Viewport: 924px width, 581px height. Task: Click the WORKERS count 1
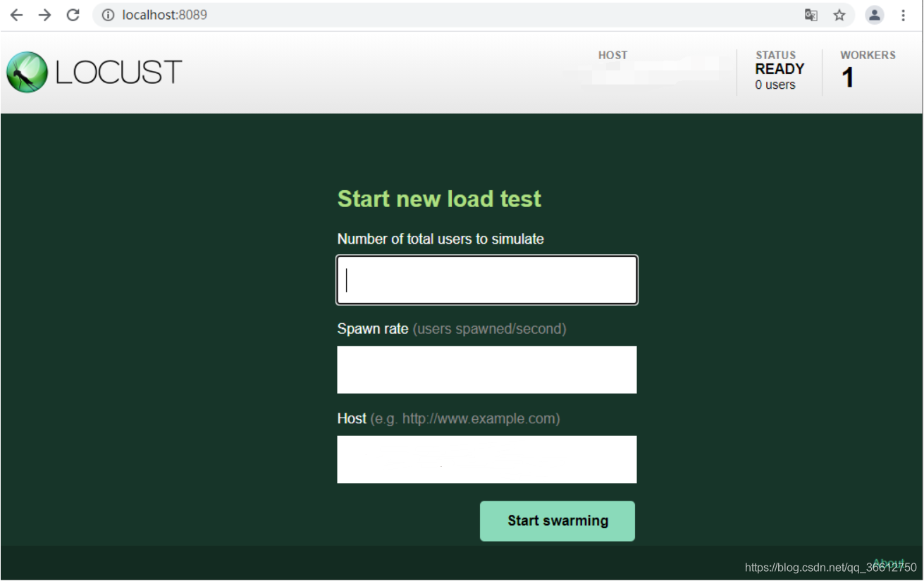(x=848, y=77)
